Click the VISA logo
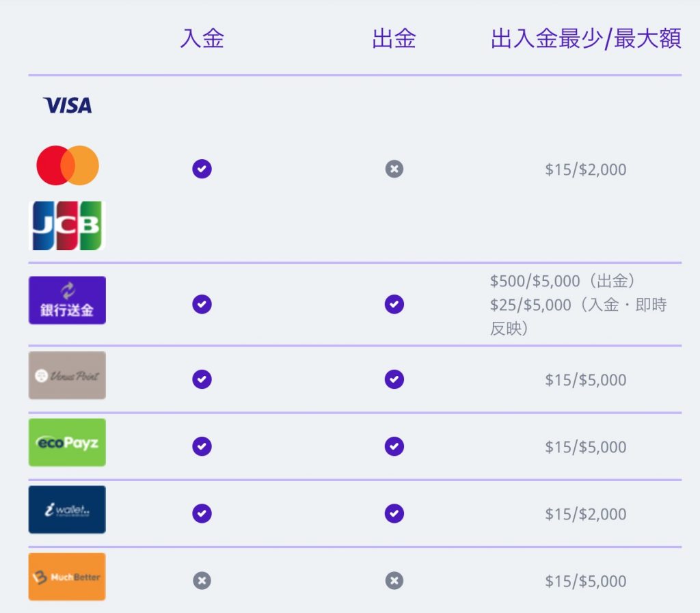This screenshot has height=613, width=700. point(68,105)
